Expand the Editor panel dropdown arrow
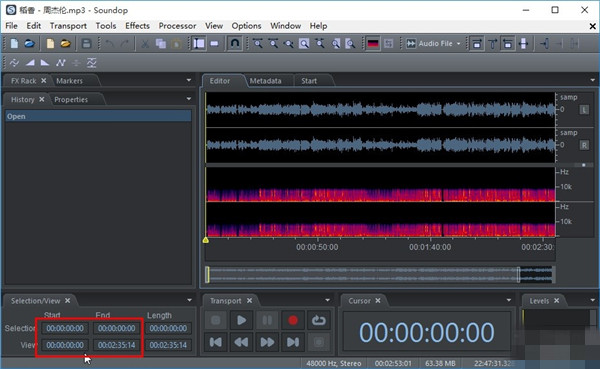The height and width of the screenshot is (369, 600). click(592, 80)
